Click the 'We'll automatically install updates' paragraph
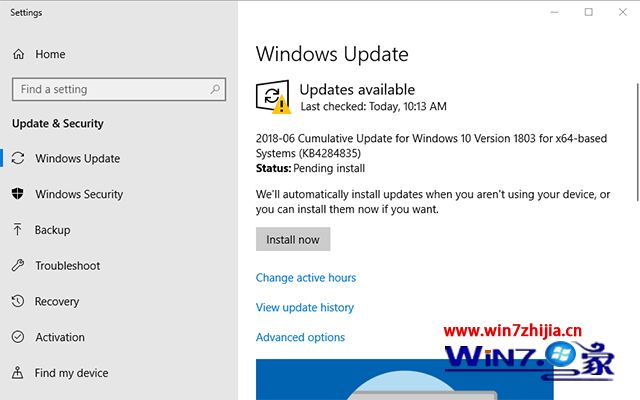This screenshot has height=400, width=640. tap(433, 202)
